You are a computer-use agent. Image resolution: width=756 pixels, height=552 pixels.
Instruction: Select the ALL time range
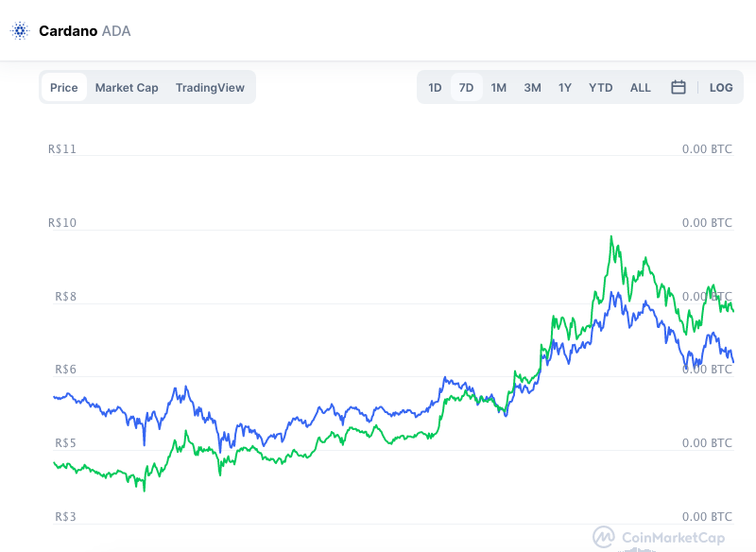pos(641,88)
